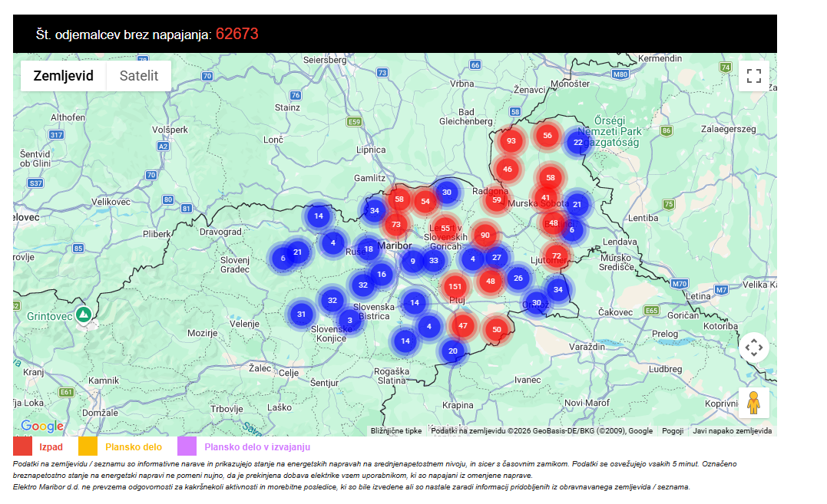Switch to Zemljevid map view

click(x=63, y=76)
